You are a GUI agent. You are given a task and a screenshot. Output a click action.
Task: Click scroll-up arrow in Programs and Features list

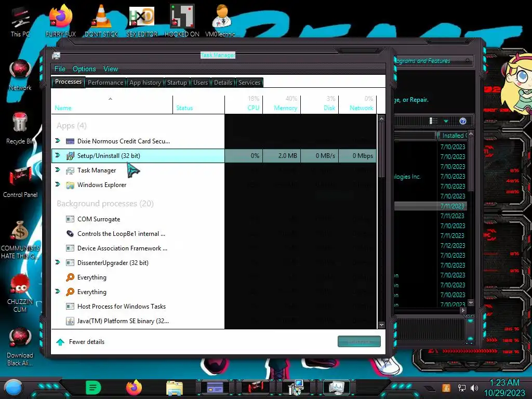click(x=471, y=134)
